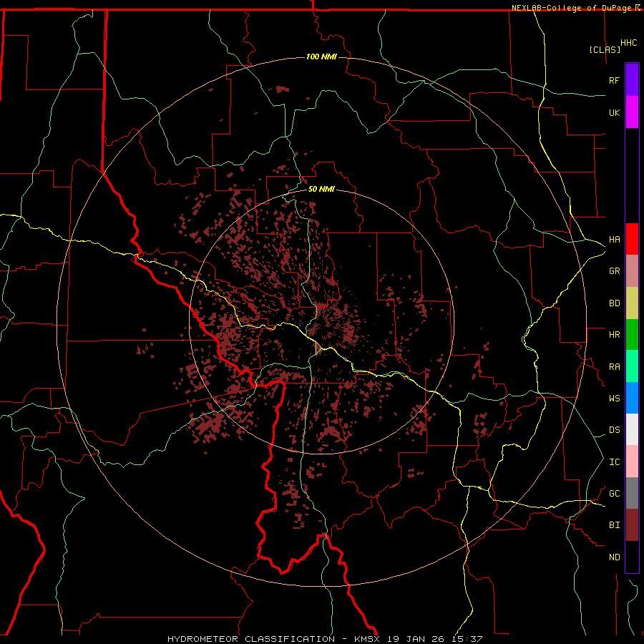644x644 pixels.
Task: Click the [CLAS] units label
Action: [x=605, y=49]
